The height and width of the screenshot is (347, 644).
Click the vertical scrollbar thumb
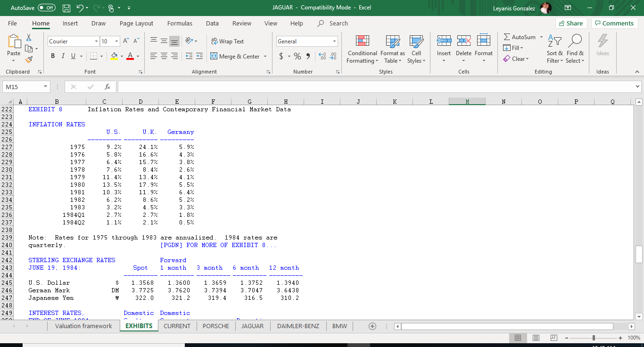point(639,254)
